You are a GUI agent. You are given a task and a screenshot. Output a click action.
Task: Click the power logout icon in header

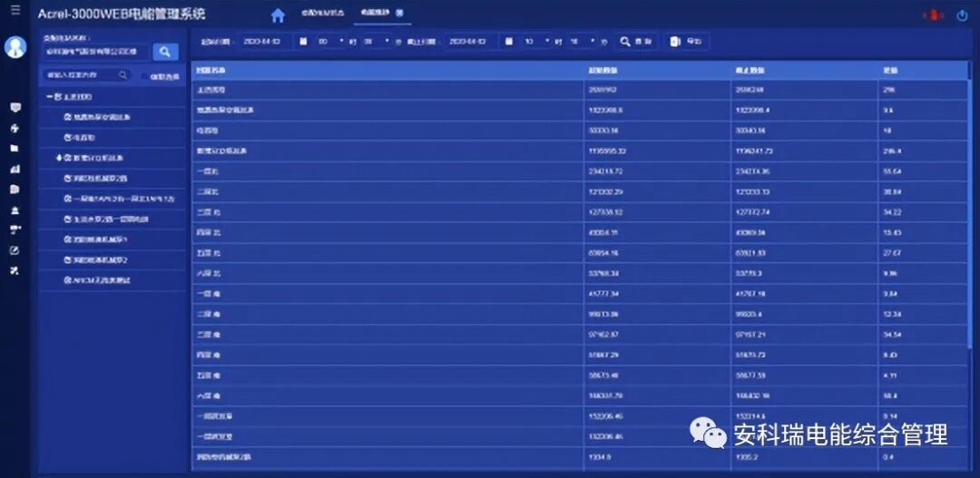point(963,15)
